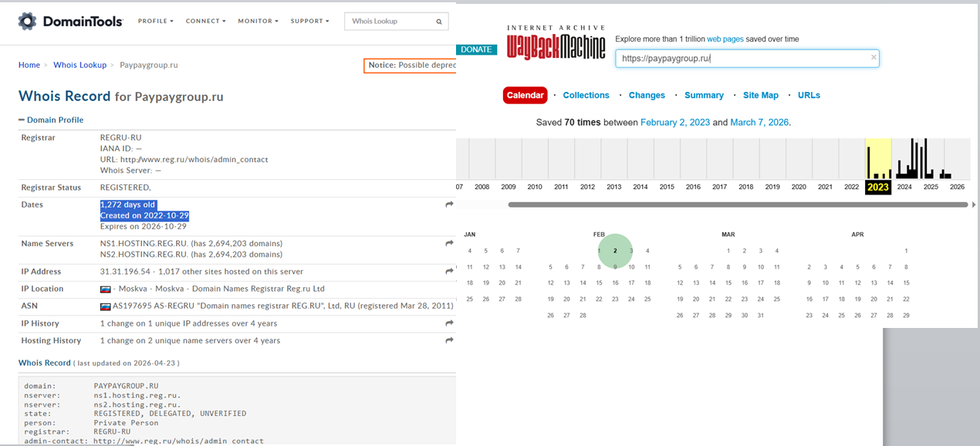
Task: Open the SUPPORT dropdown menu
Action: click(309, 21)
